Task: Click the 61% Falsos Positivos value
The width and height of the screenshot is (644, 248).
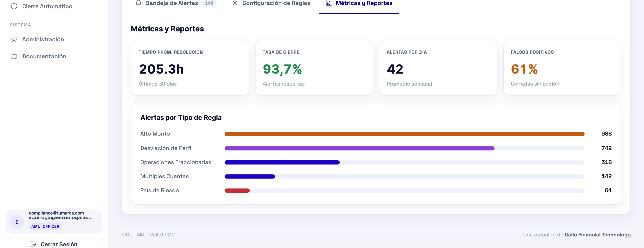Action: [524, 69]
